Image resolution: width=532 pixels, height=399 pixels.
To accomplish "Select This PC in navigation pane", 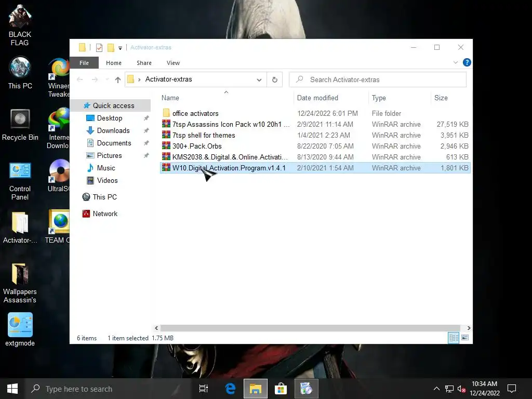I will pos(104,197).
